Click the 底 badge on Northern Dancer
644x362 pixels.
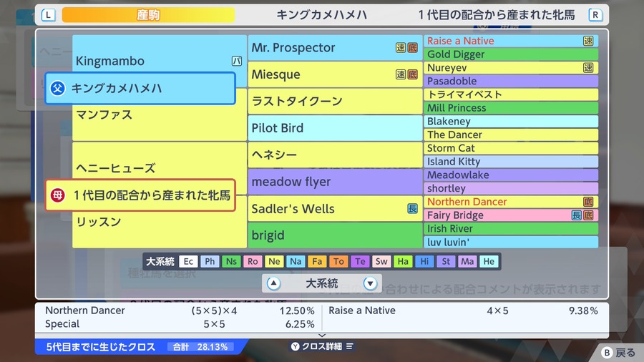click(x=588, y=202)
